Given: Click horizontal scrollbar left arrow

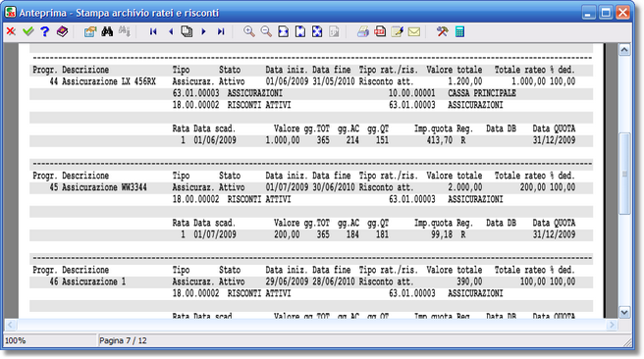Looking at the screenshot, I should pyautogui.click(x=11, y=325).
